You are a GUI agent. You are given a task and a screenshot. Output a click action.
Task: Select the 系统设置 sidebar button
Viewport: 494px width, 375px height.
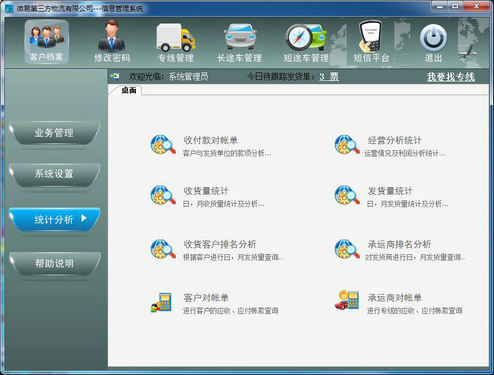(x=54, y=174)
